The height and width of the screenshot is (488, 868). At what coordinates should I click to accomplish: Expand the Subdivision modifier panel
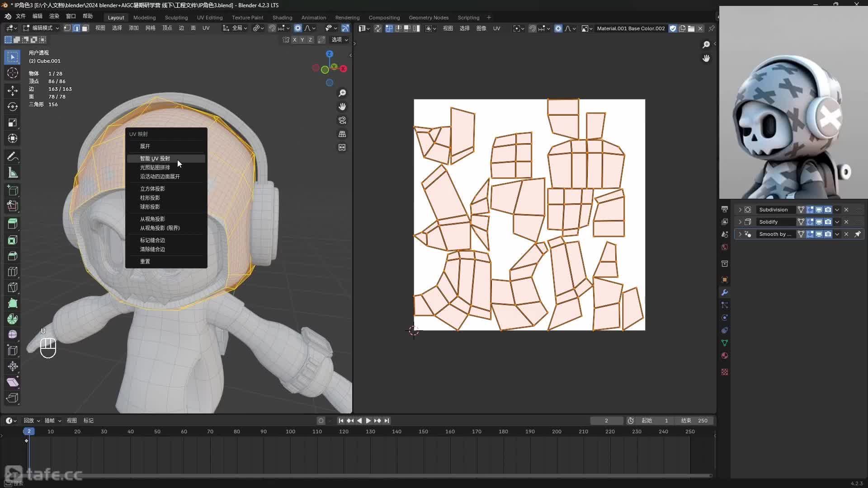click(740, 210)
